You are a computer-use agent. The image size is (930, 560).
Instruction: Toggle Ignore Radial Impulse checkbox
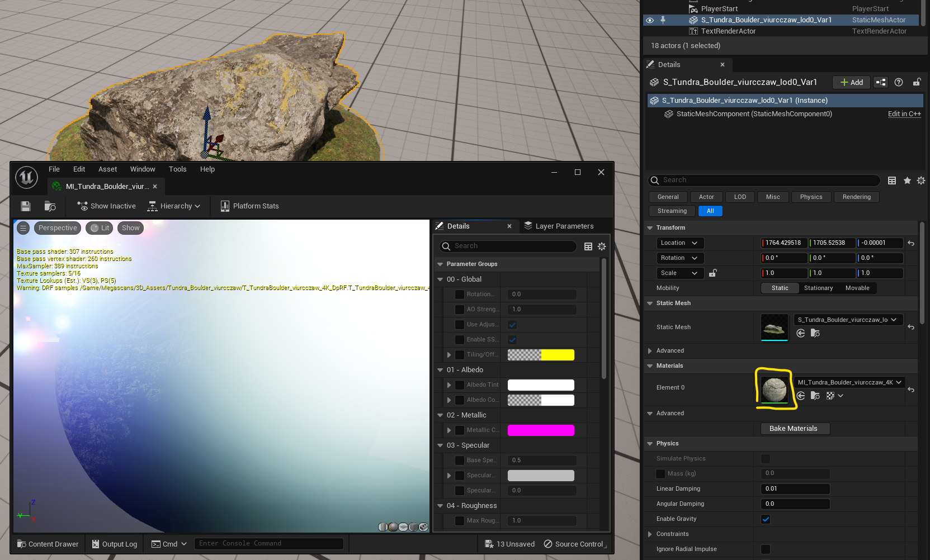coord(766,549)
